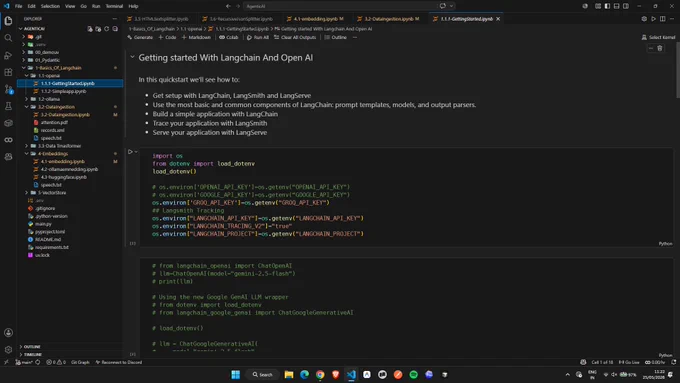Open the Explorer view in activity bar

coord(8,21)
